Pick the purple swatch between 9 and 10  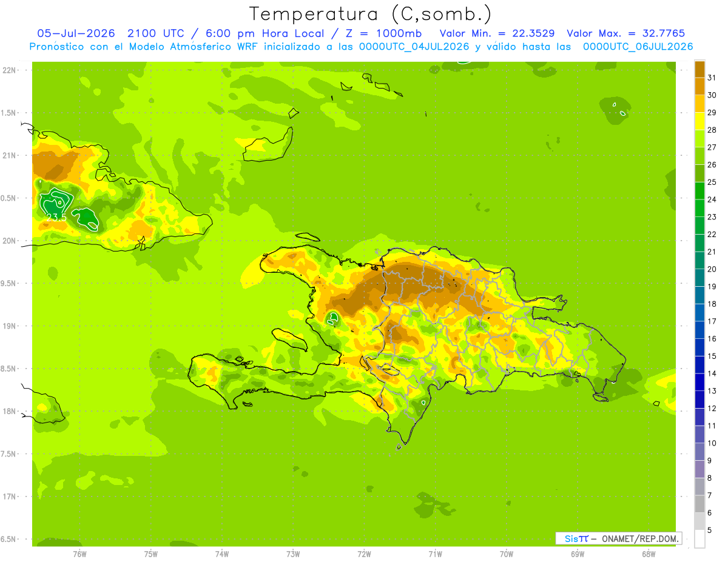pos(699,452)
